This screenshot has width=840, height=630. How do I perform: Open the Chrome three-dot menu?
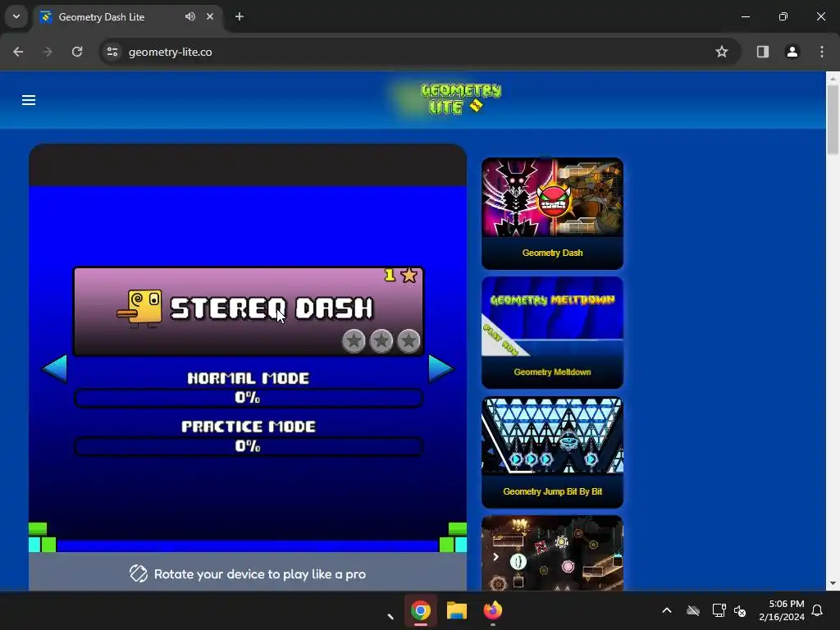[822, 52]
